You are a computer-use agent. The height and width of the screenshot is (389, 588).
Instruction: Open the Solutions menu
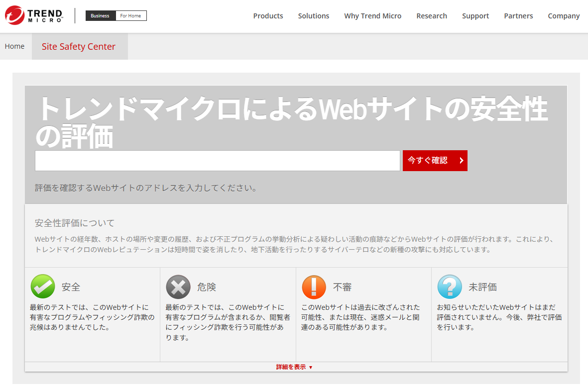tap(314, 16)
